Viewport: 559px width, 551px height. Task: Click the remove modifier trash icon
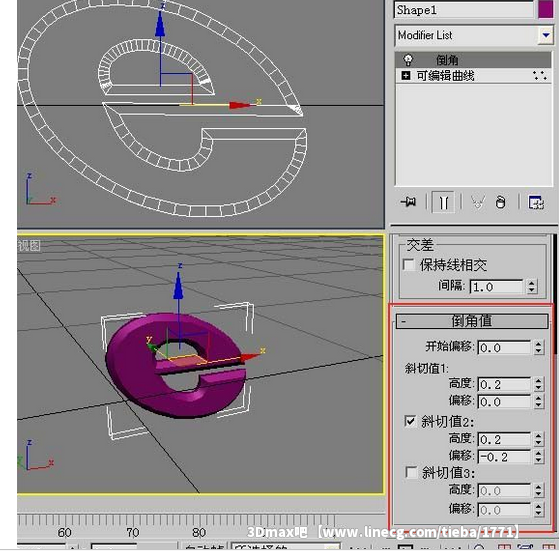[x=501, y=202]
